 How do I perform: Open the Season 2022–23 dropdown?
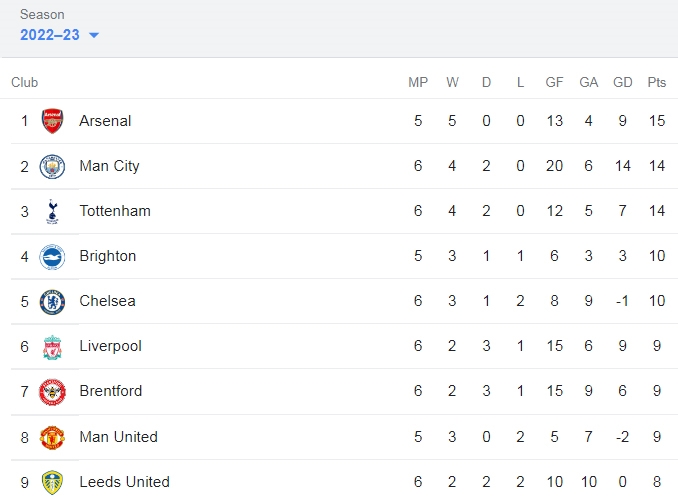point(59,35)
